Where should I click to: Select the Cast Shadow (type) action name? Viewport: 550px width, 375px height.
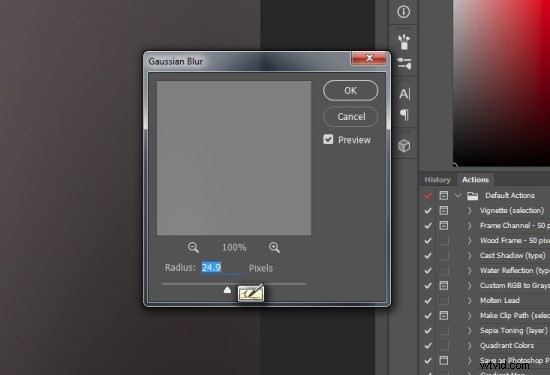point(512,255)
